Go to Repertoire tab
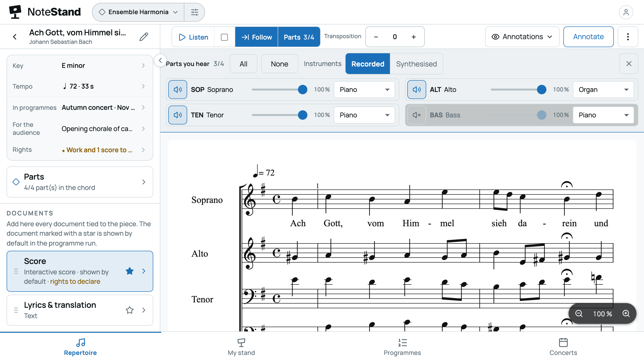The height and width of the screenshot is (362, 644). click(80, 347)
